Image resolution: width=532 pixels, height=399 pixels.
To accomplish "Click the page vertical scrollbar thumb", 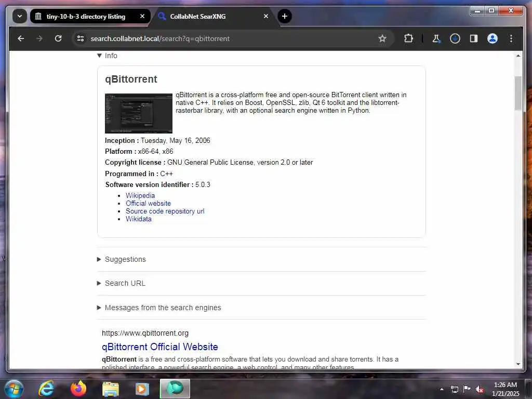I will (518, 93).
